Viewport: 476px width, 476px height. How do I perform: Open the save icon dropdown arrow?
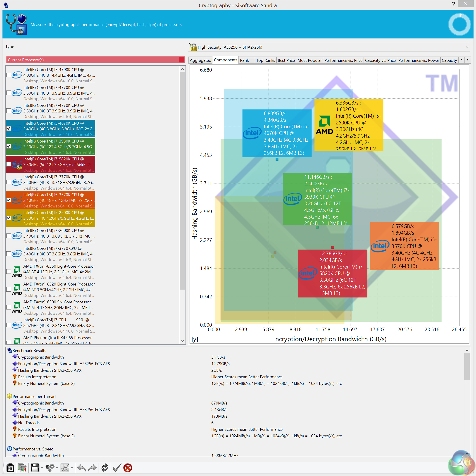point(42,468)
